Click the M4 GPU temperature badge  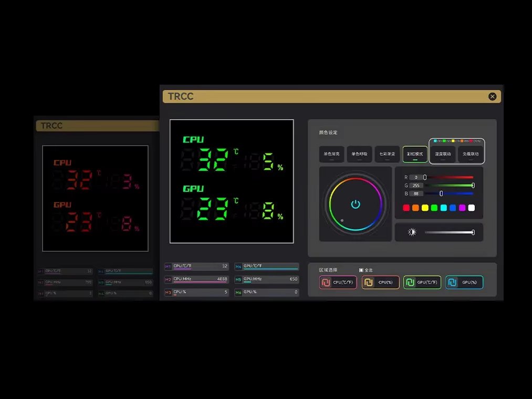click(x=238, y=267)
